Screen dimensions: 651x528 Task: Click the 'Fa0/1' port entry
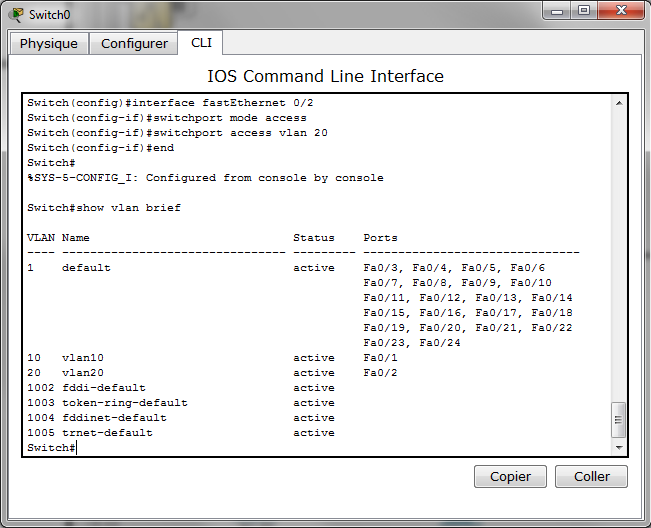pyautogui.click(x=380, y=358)
